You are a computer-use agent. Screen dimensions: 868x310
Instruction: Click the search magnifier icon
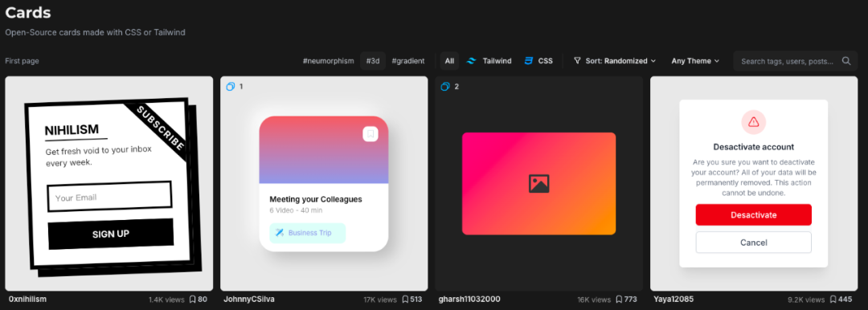[x=846, y=61]
